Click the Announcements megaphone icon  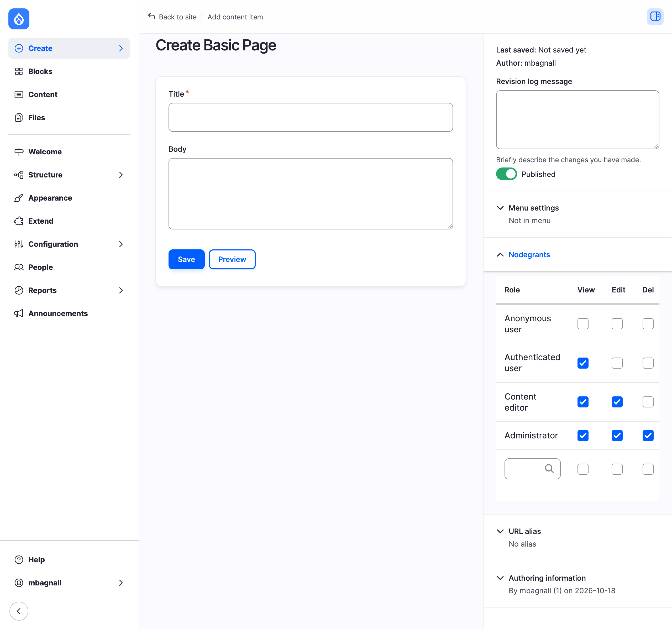19,313
